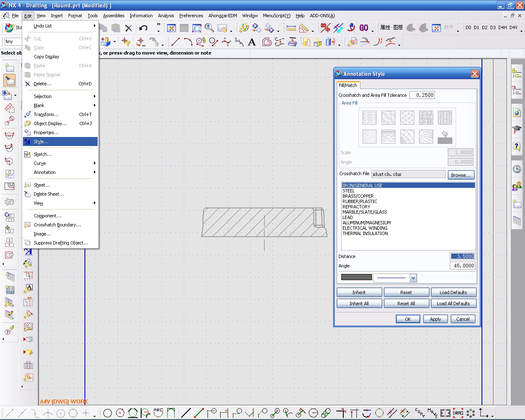Choose Style... from the Edit menu

click(x=60, y=142)
